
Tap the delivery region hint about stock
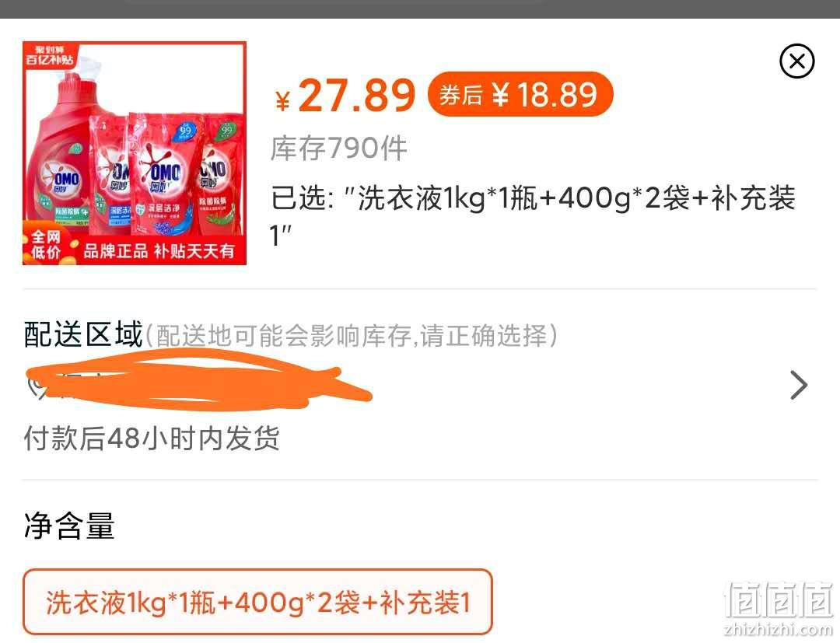[352, 336]
